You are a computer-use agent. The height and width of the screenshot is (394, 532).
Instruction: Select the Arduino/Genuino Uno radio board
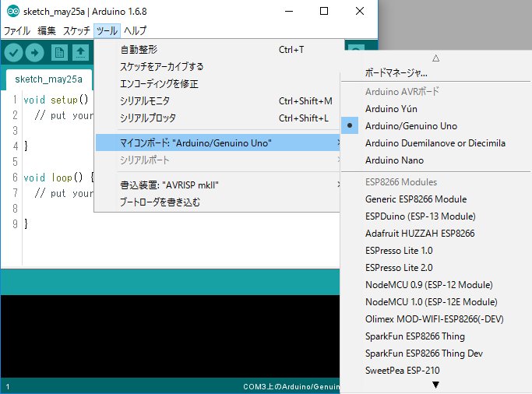[x=436, y=126]
